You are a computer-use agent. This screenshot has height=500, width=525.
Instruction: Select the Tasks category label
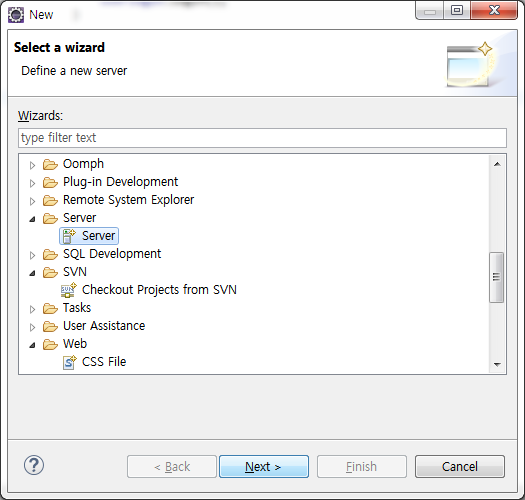[77, 308]
